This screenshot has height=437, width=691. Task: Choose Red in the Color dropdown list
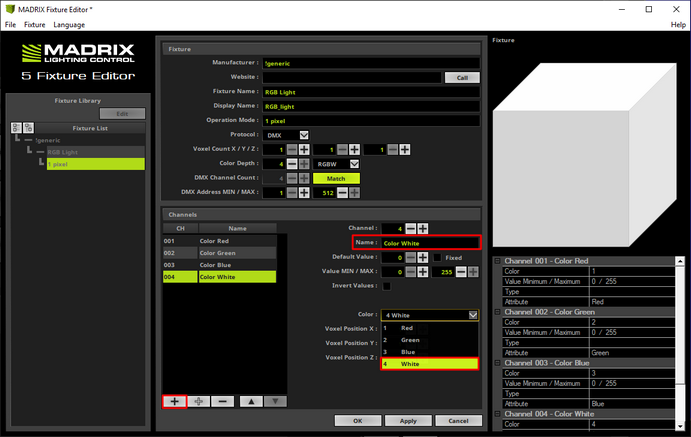point(430,328)
